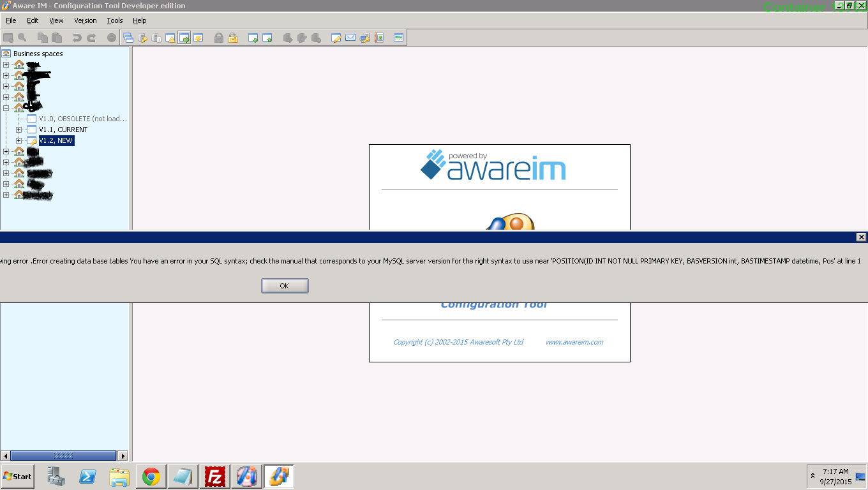The width and height of the screenshot is (868, 490).
Task: Click the Business spaces root icon
Action: (x=6, y=54)
